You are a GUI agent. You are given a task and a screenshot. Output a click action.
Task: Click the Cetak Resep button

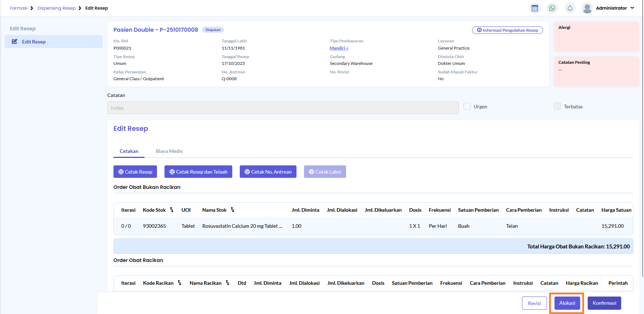(135, 172)
